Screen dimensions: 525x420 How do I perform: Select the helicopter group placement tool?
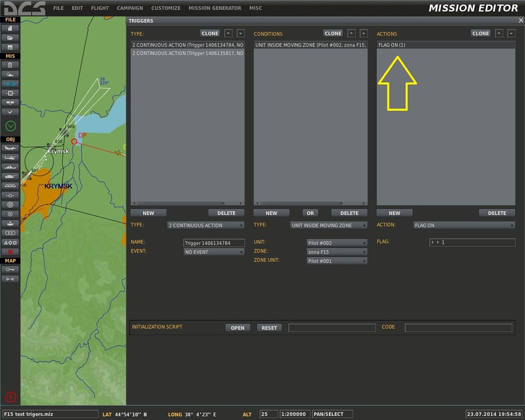pyautogui.click(x=10, y=157)
